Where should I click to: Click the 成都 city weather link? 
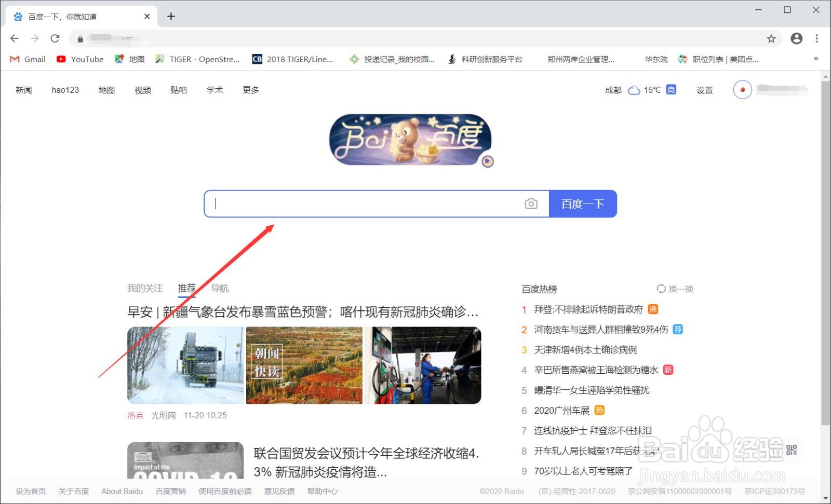[613, 90]
